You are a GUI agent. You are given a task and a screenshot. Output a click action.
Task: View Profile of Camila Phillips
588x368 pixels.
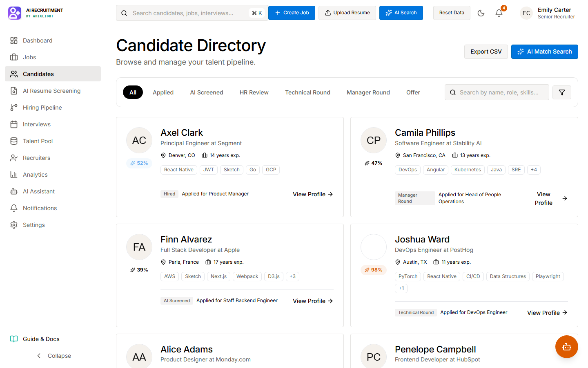[x=551, y=198]
